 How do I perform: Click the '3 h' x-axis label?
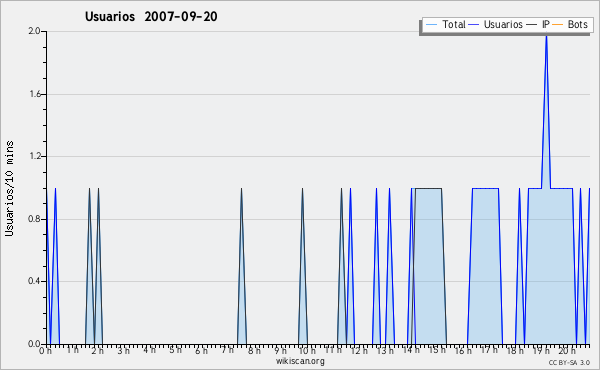coord(124,350)
